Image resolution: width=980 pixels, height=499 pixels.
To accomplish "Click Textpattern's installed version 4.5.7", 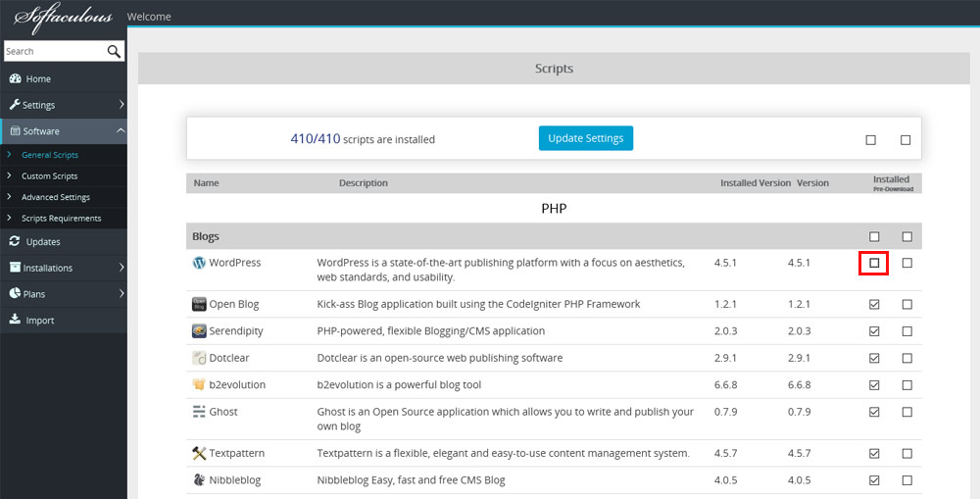I will point(725,453).
